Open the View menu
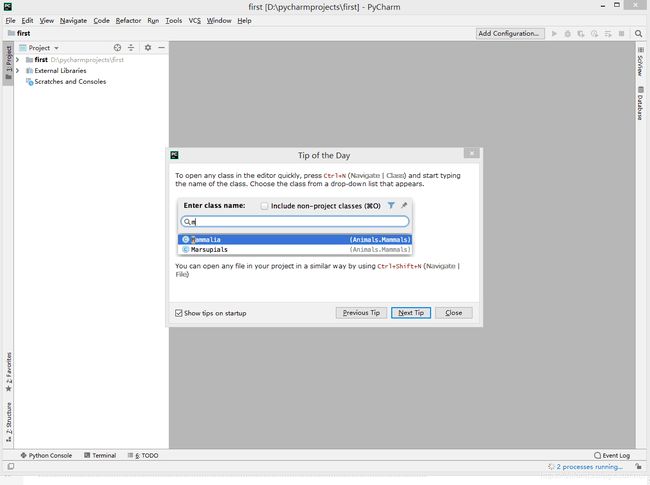This screenshot has width=650, height=485. (46, 20)
